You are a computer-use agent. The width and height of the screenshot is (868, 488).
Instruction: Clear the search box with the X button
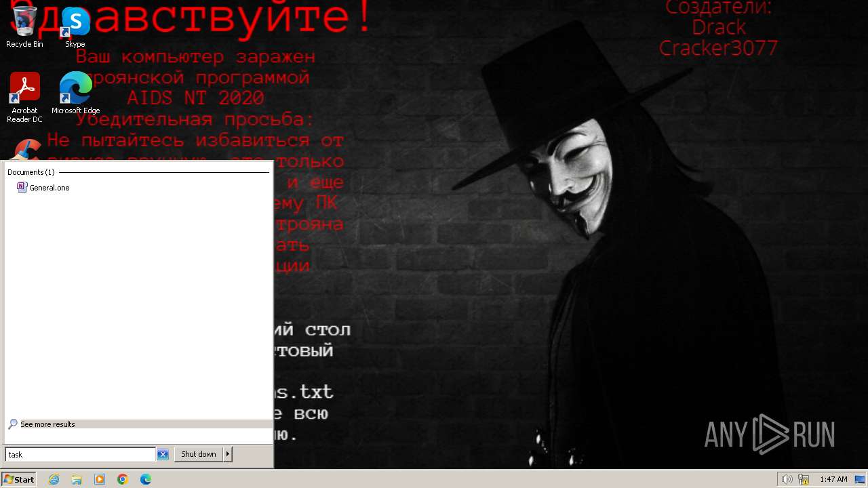(163, 454)
